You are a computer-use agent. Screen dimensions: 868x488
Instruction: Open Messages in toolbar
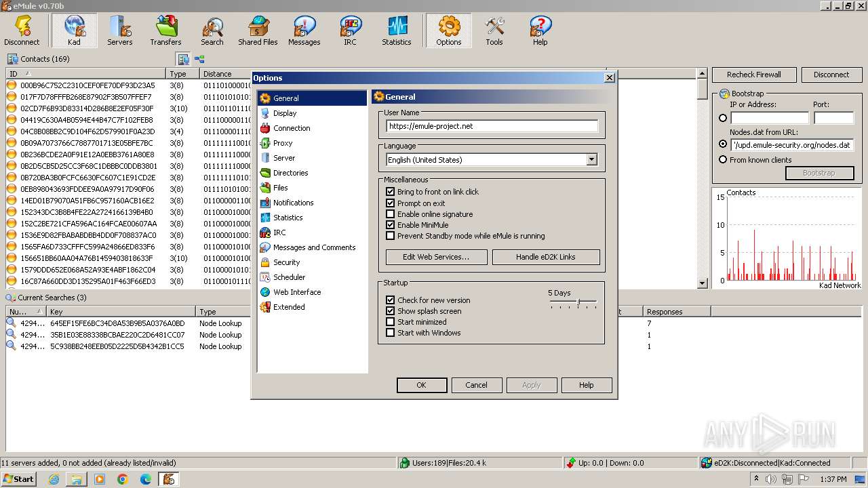coord(304,30)
